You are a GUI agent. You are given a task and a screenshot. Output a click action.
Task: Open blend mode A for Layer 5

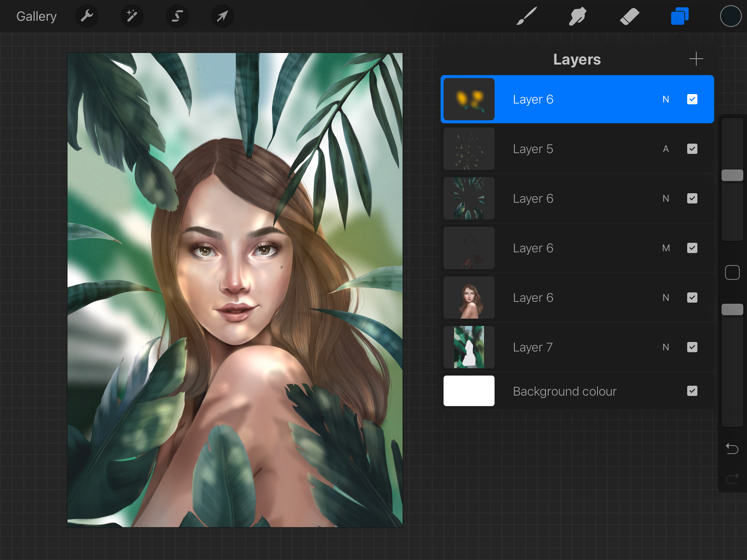point(666,149)
